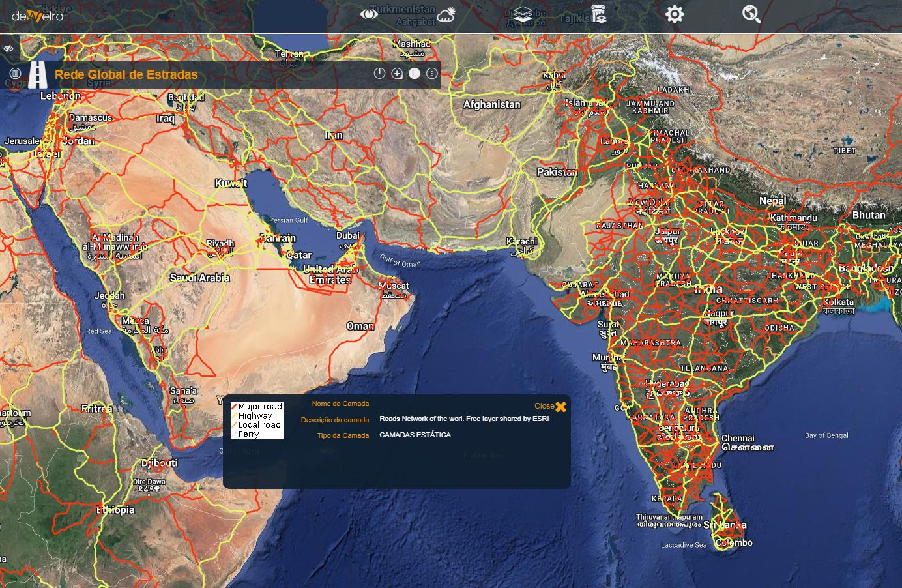The image size is (902, 588).
Task: Show the legend with the L button
Action: [414, 74]
